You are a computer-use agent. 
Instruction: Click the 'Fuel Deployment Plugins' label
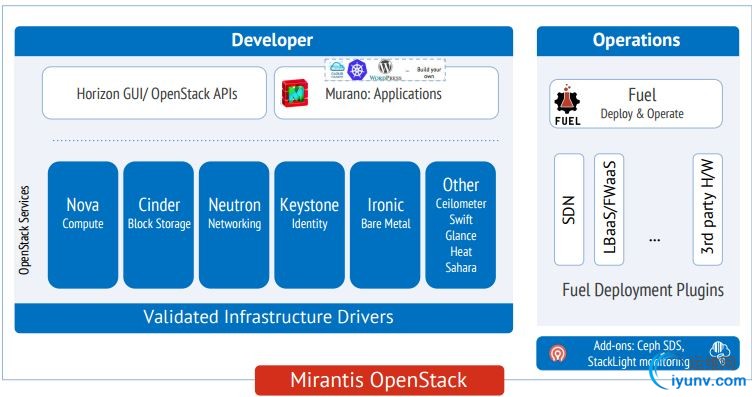(643, 290)
